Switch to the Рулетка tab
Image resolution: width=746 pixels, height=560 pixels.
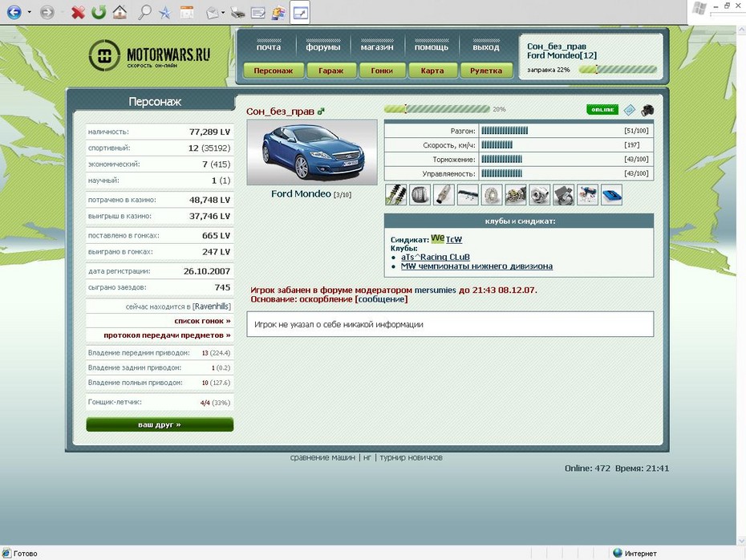click(486, 71)
